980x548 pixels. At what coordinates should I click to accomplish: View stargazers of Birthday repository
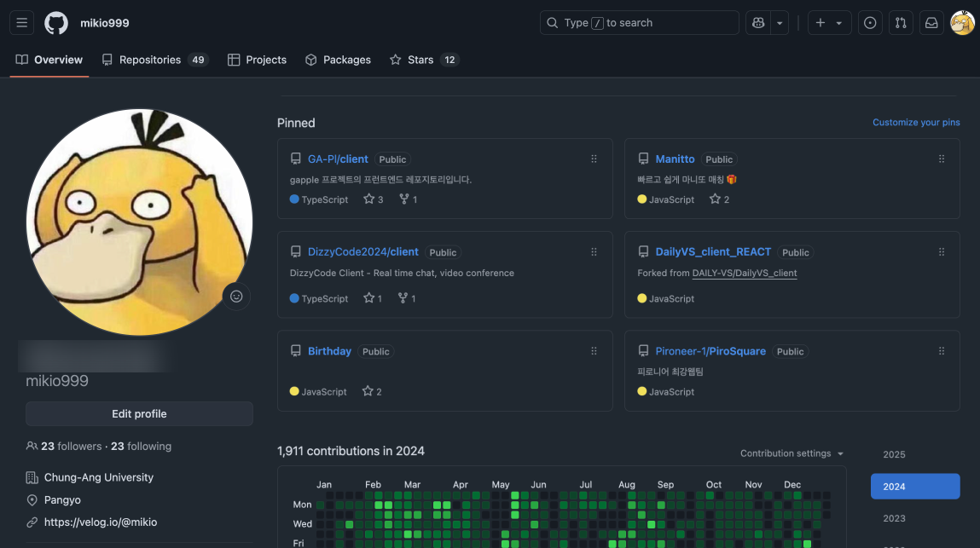(372, 392)
